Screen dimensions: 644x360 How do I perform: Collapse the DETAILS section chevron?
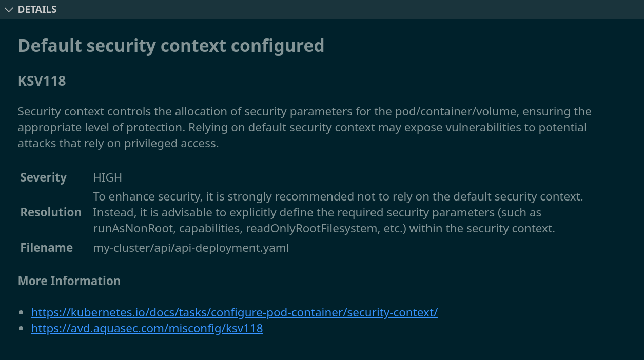click(8, 9)
